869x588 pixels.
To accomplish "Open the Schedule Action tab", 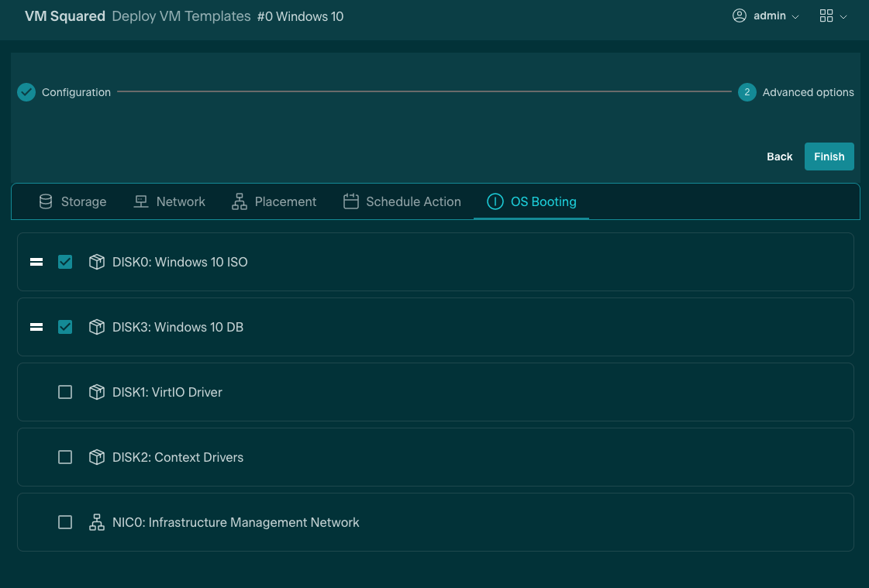I will pos(402,201).
